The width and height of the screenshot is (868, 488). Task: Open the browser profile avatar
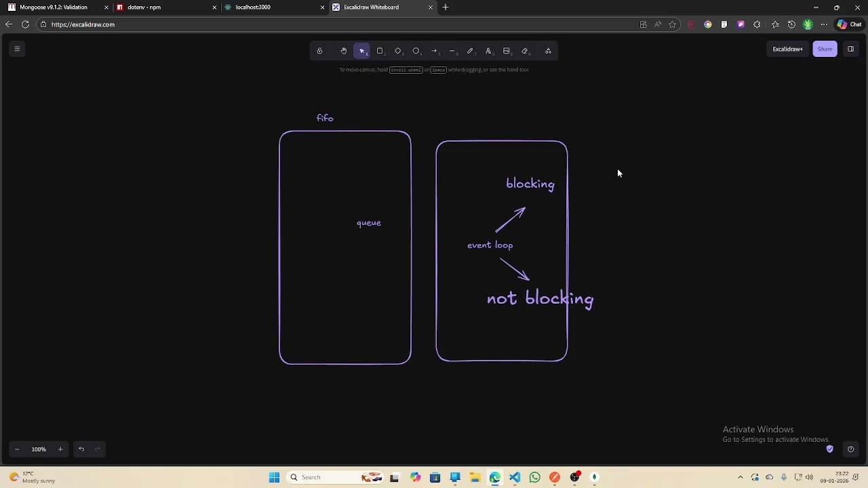[808, 24]
